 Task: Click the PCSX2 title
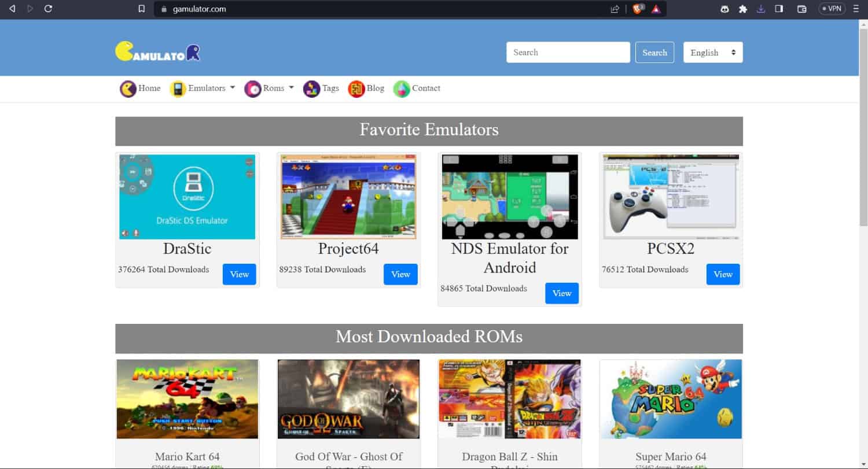(671, 249)
